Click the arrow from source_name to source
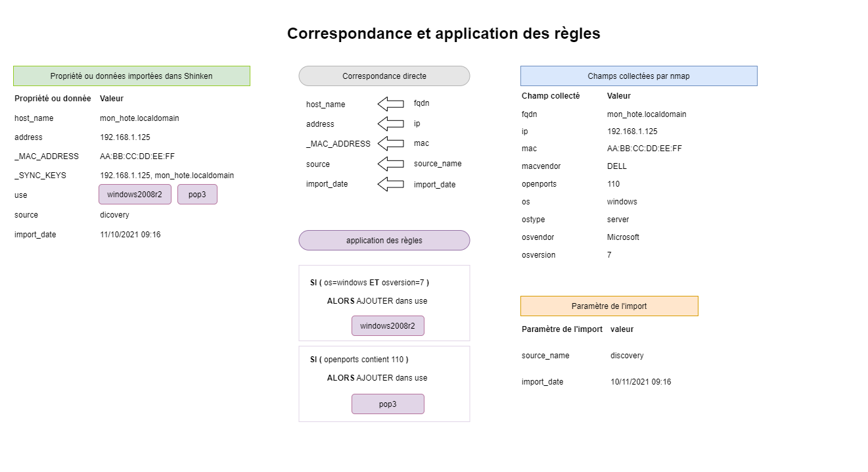 391,164
